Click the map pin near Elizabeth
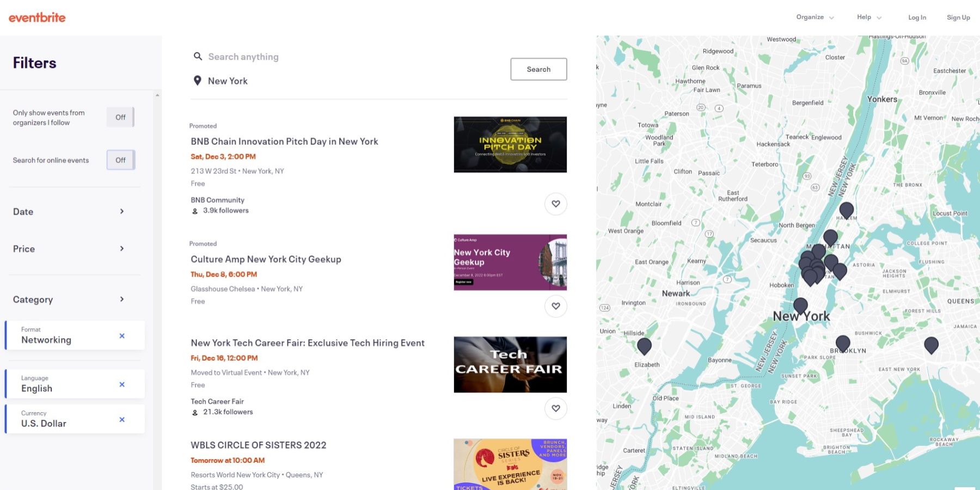This screenshot has height=490, width=980. click(x=644, y=346)
